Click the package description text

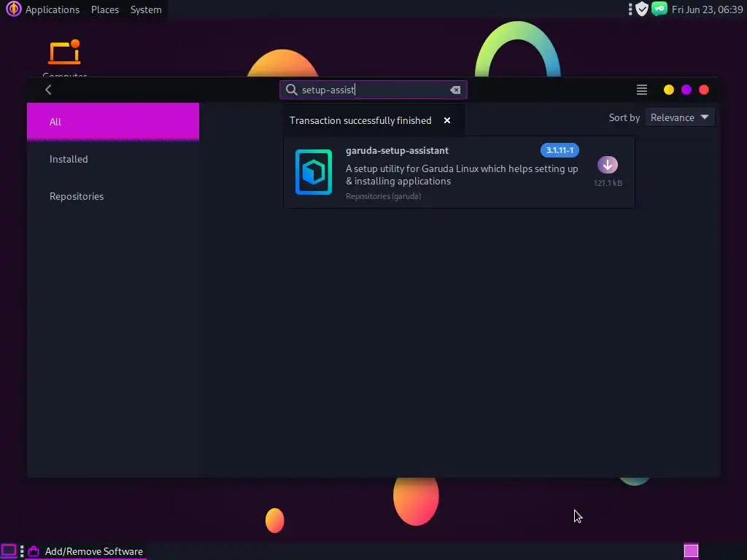(462, 175)
